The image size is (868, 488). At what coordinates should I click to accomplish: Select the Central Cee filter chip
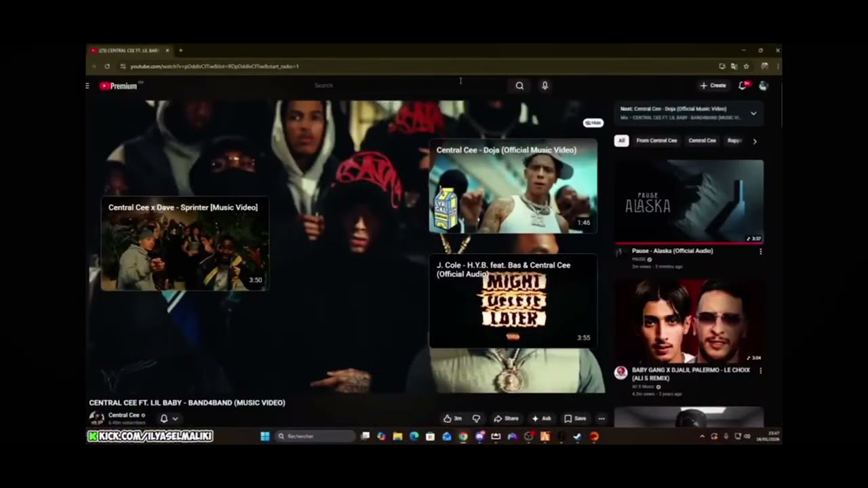702,141
